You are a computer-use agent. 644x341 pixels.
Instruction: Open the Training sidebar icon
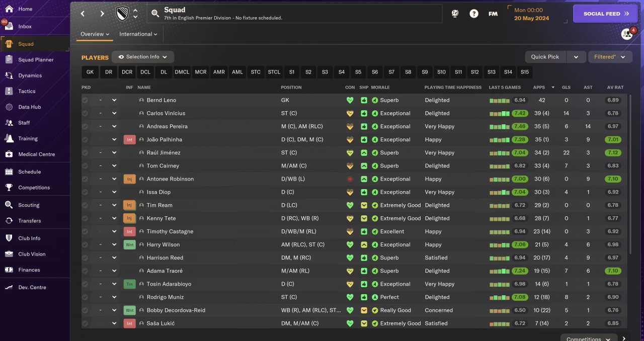pos(9,138)
